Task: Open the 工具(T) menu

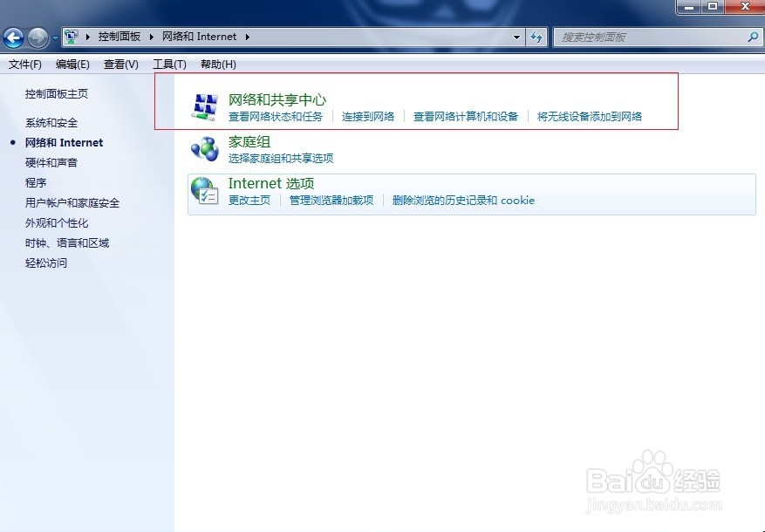Action: pyautogui.click(x=168, y=64)
